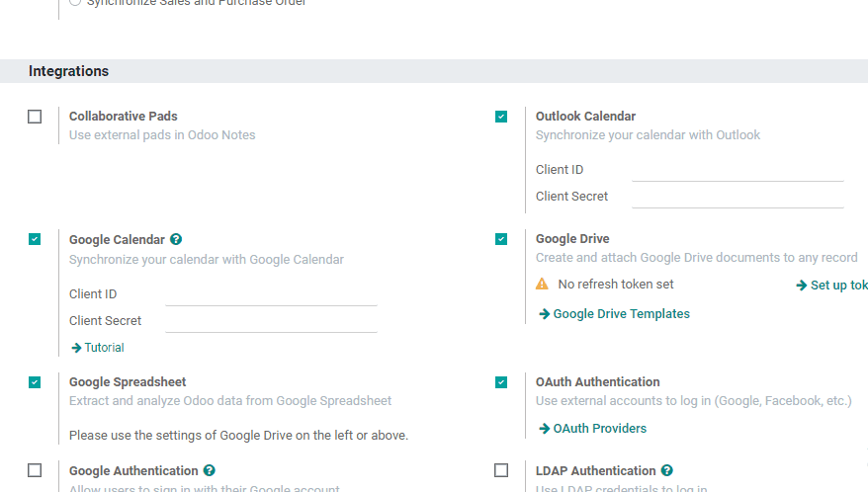868x492 pixels.
Task: Click the Google Calendar label
Action: (117, 240)
